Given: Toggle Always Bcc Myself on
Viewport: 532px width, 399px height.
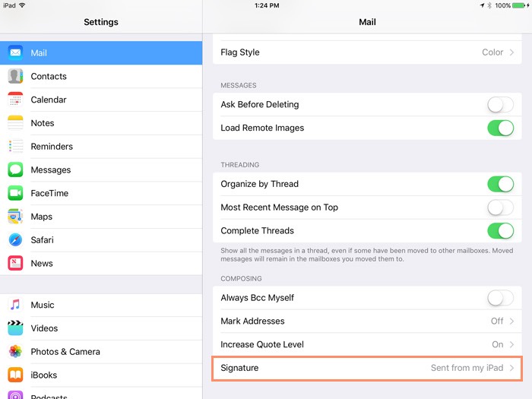Looking at the screenshot, I should [x=500, y=298].
